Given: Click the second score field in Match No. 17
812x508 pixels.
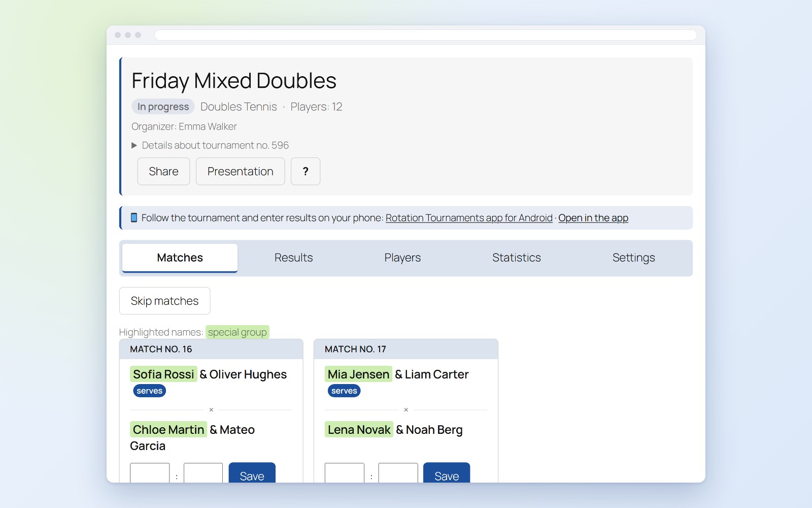Looking at the screenshot, I should click(x=398, y=473).
